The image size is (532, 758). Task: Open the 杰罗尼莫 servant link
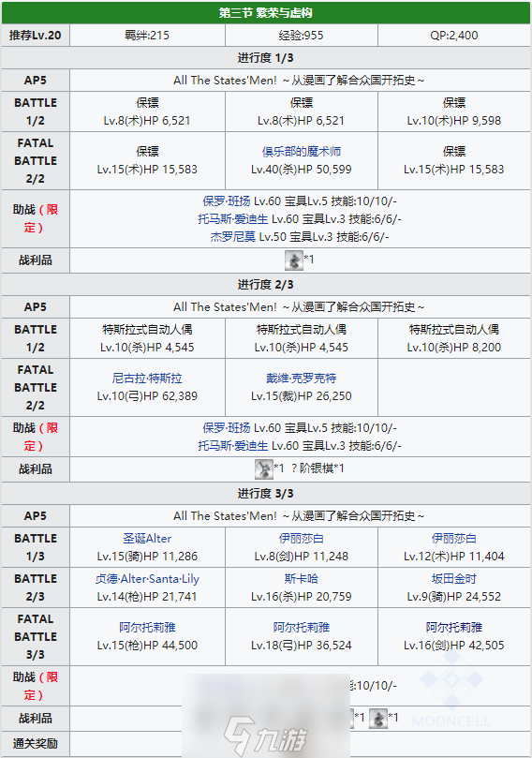(233, 237)
